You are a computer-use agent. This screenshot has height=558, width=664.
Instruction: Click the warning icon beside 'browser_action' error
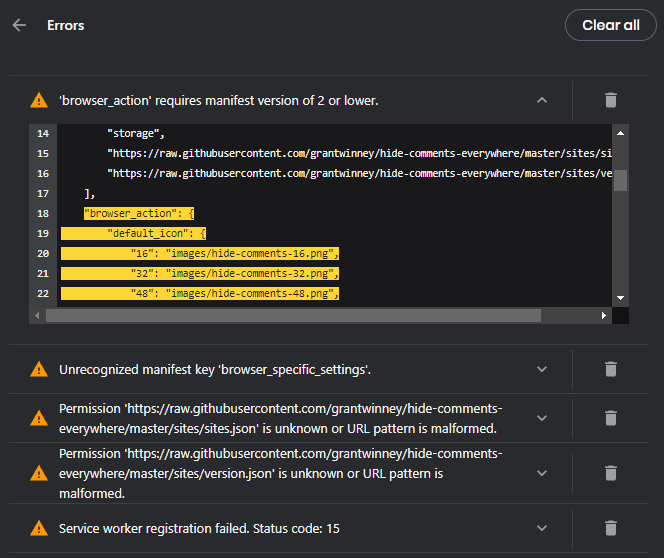coord(39,100)
